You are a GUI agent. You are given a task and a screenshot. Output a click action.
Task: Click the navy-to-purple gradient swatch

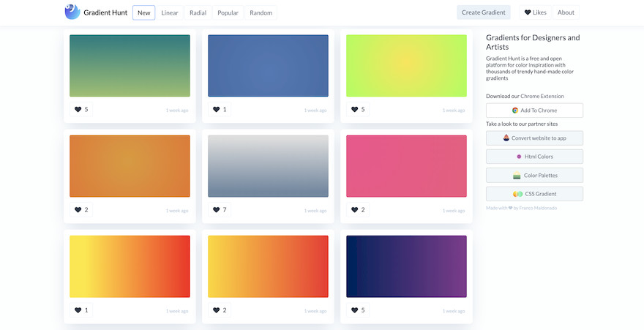[406, 266]
